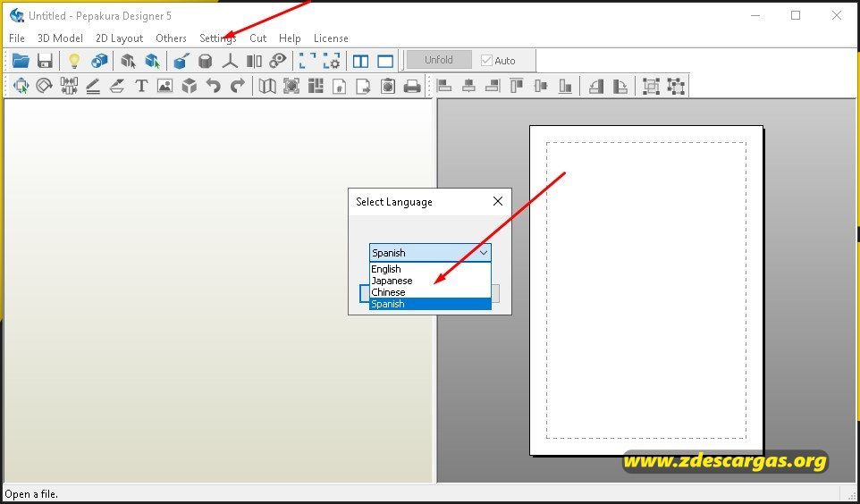Click the Unfold button
Viewport: 860px width, 504px height.
439,60
